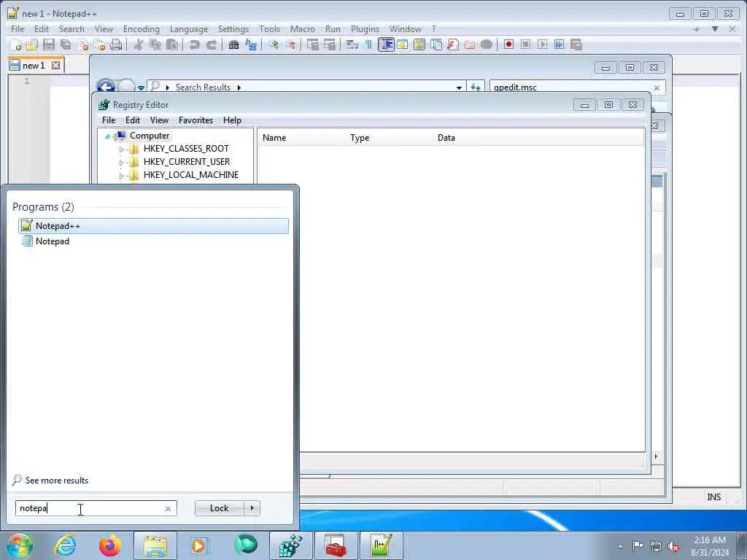Viewport: 747px width, 560px height.
Task: Open Registry Editor Help menu
Action: (x=232, y=120)
